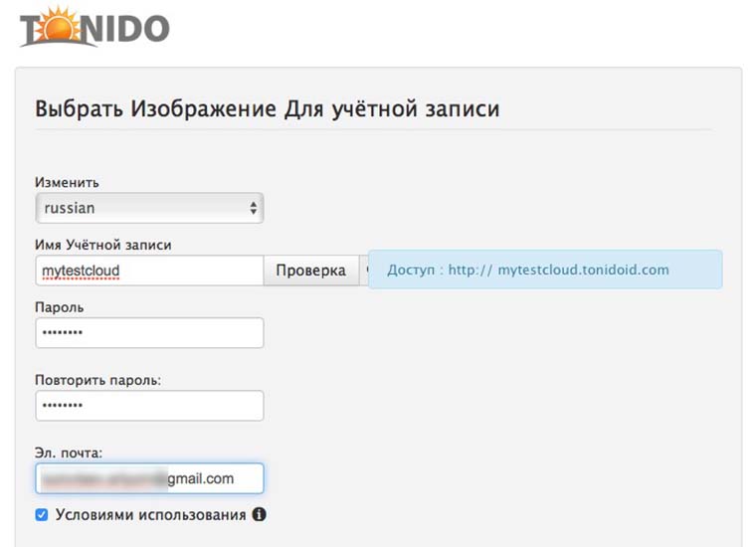This screenshot has width=756, height=547.
Task: Click the Повторить пароль: label
Action: point(97,380)
